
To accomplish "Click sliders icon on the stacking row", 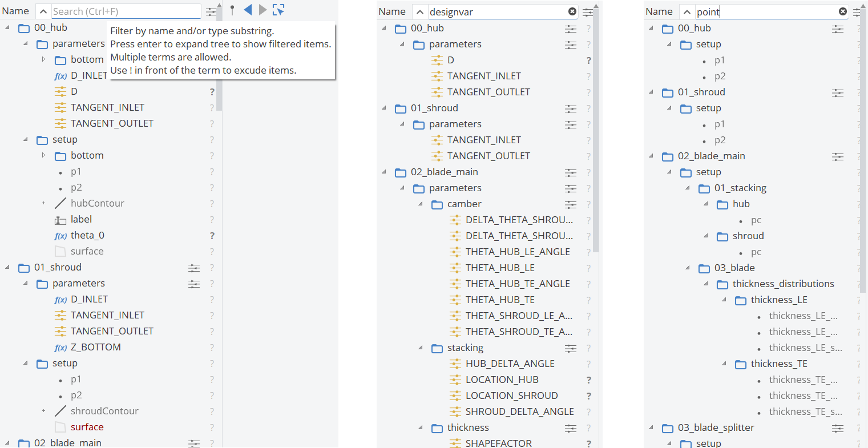I will pos(571,348).
